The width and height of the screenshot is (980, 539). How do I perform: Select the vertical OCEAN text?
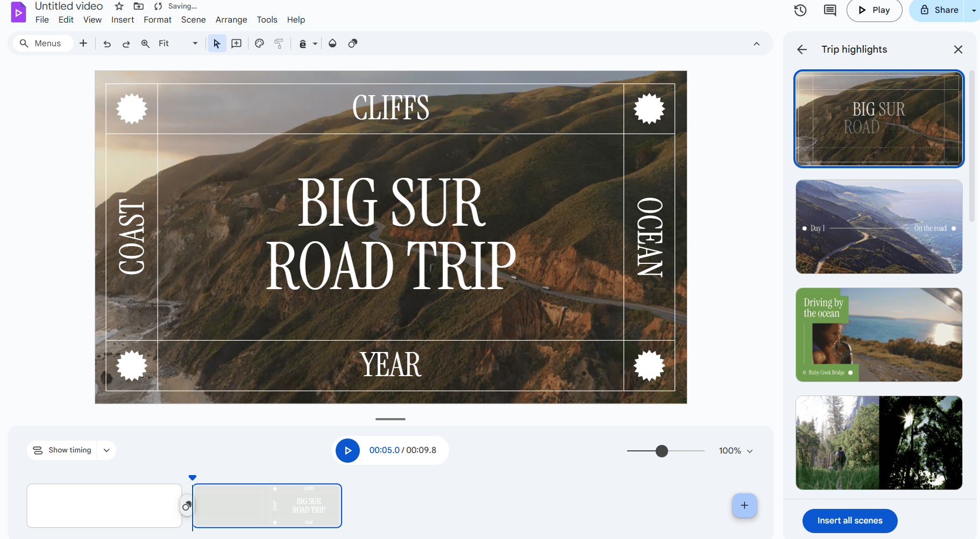(x=650, y=237)
